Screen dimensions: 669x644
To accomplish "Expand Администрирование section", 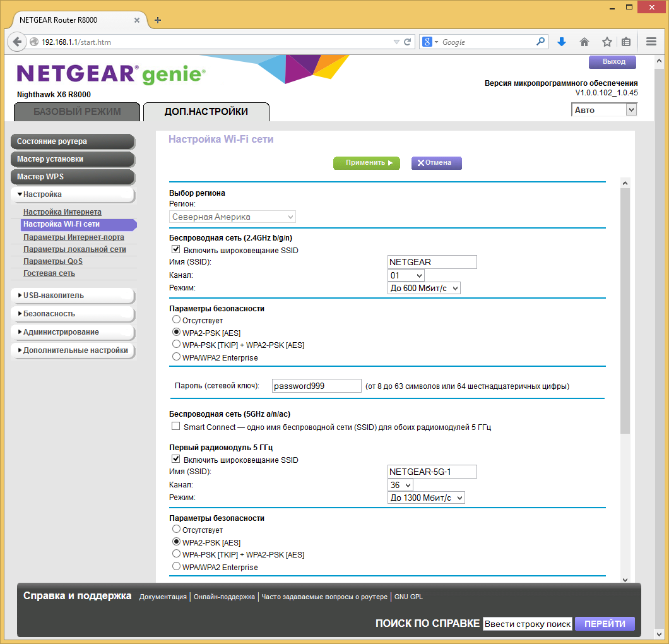I will (x=73, y=333).
